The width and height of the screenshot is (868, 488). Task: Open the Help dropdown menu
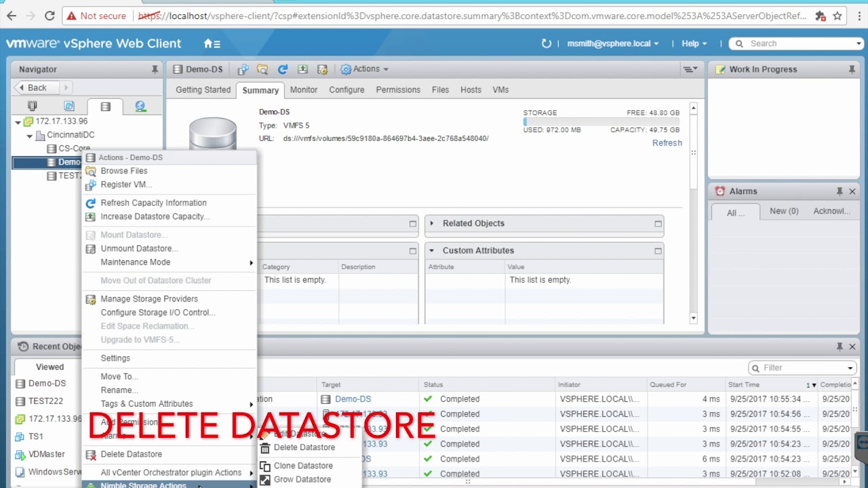(x=694, y=43)
